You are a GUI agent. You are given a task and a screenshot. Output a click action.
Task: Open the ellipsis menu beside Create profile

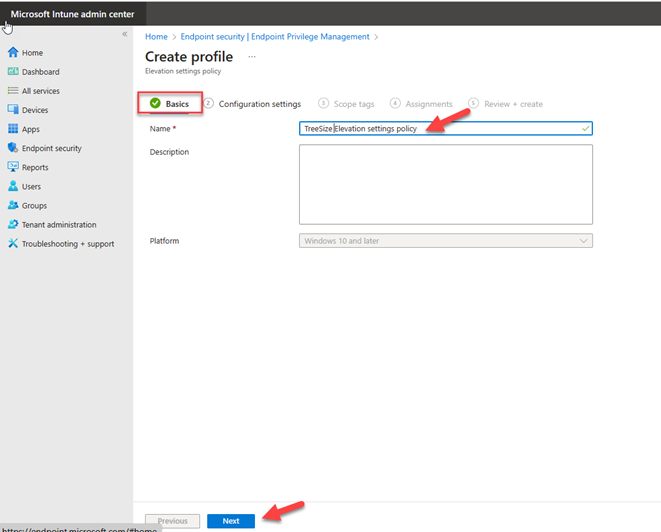(x=252, y=56)
